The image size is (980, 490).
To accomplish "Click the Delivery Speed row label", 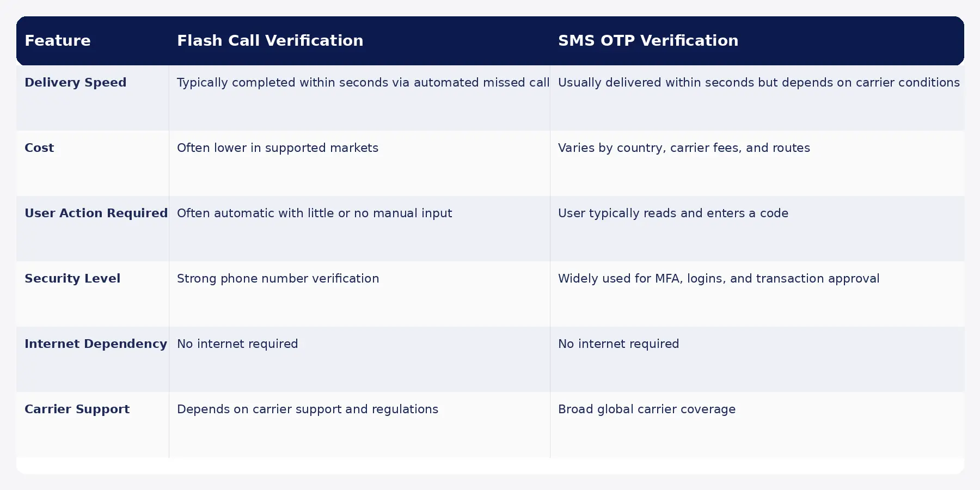I will [x=75, y=83].
